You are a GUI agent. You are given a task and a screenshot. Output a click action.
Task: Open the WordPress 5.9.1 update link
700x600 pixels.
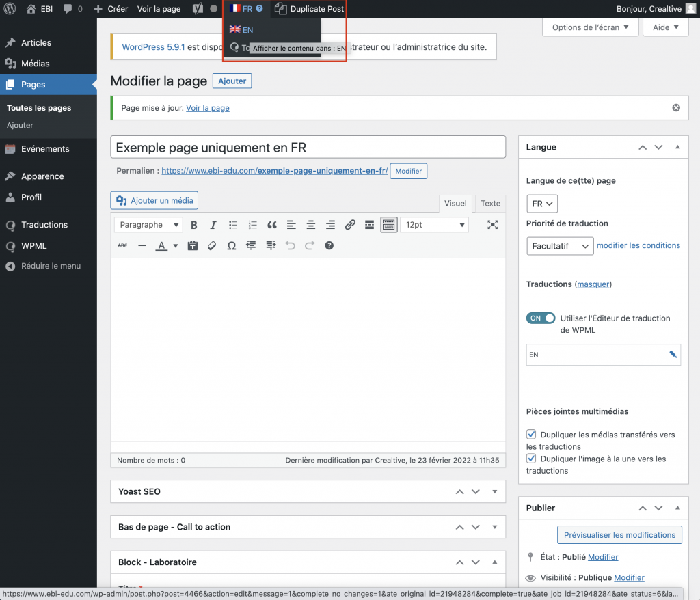click(153, 47)
